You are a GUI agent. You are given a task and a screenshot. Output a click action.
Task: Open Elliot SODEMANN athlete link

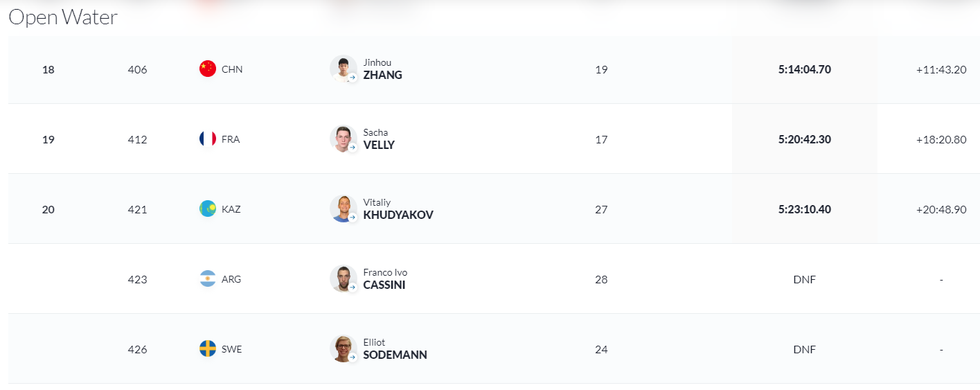395,348
